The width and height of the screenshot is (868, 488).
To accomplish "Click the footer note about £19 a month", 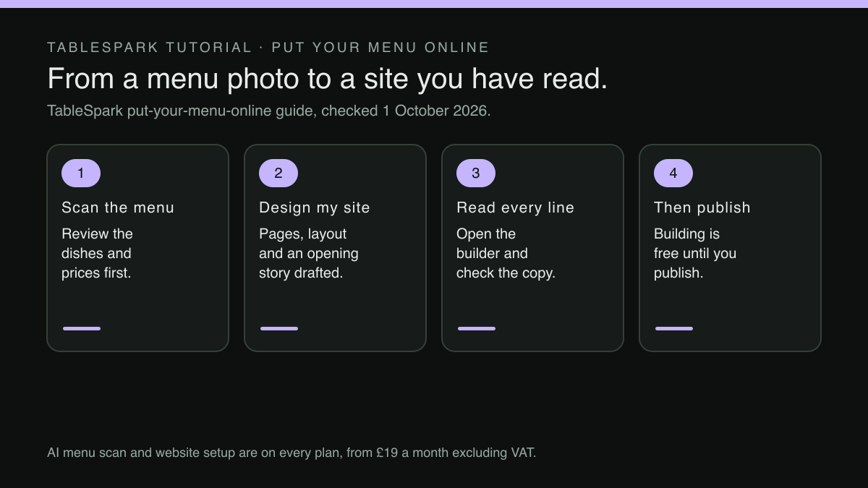I will [x=292, y=453].
